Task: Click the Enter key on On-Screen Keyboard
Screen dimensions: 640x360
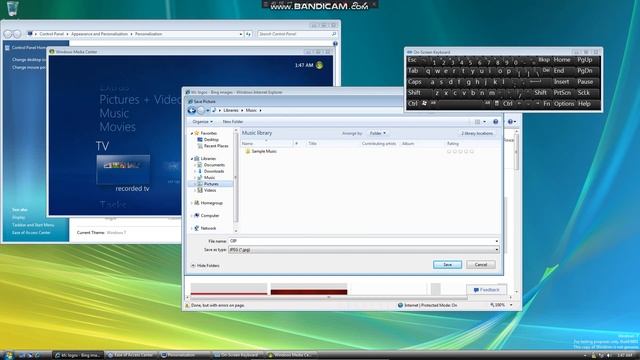Action: click(540, 82)
